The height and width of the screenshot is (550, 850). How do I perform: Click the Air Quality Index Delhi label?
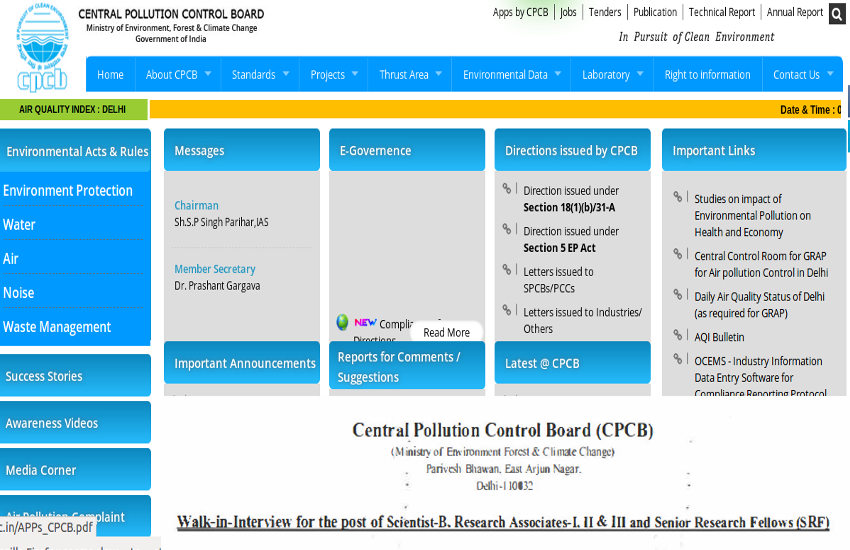(73, 110)
